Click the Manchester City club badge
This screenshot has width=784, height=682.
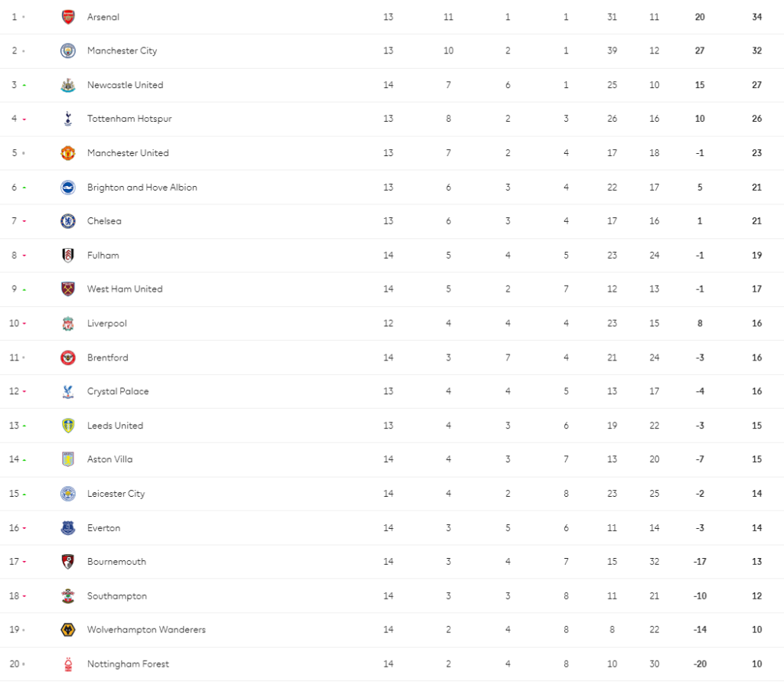(x=68, y=51)
